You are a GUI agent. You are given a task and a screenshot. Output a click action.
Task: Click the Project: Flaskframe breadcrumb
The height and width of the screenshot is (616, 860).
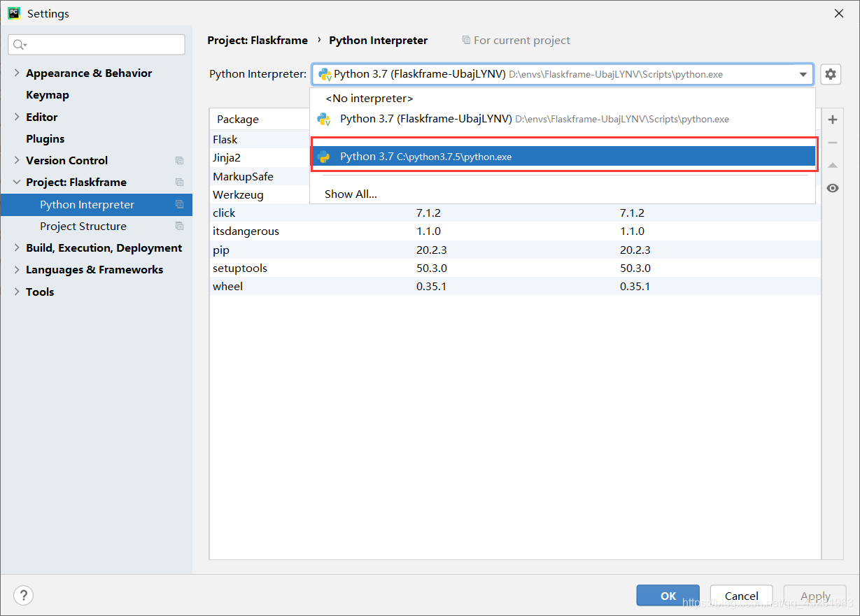(x=258, y=41)
